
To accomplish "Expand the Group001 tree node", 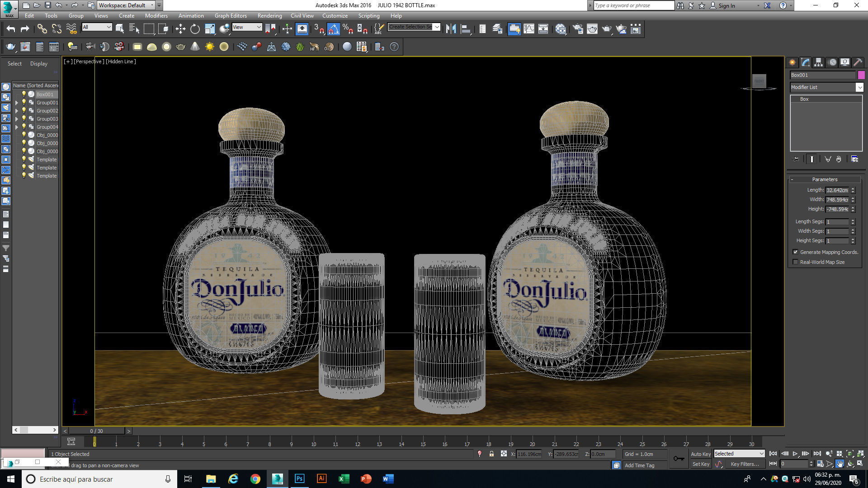I will [17, 103].
